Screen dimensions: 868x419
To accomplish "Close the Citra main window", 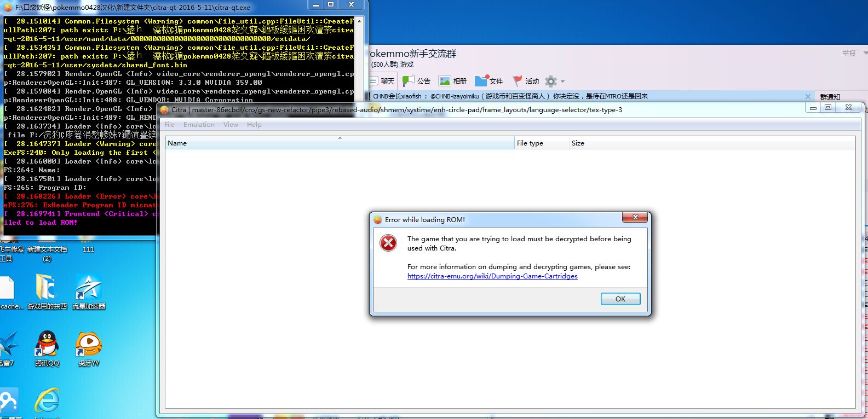I will pyautogui.click(x=848, y=108).
